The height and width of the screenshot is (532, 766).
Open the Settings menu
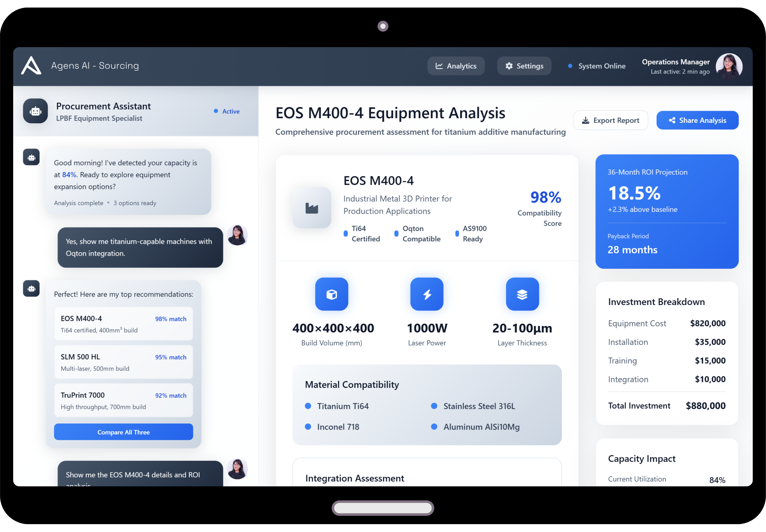click(524, 66)
